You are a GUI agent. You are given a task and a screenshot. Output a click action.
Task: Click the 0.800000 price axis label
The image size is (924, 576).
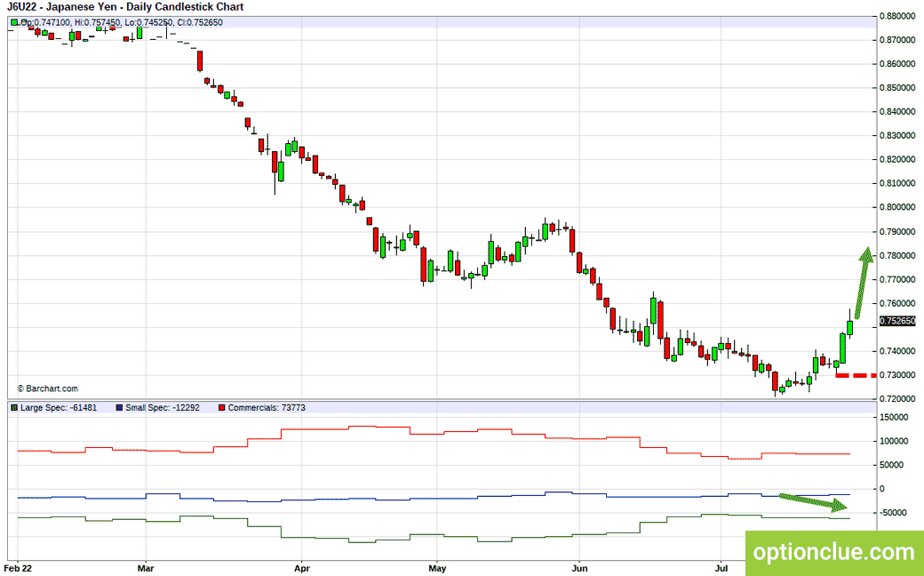[897, 207]
